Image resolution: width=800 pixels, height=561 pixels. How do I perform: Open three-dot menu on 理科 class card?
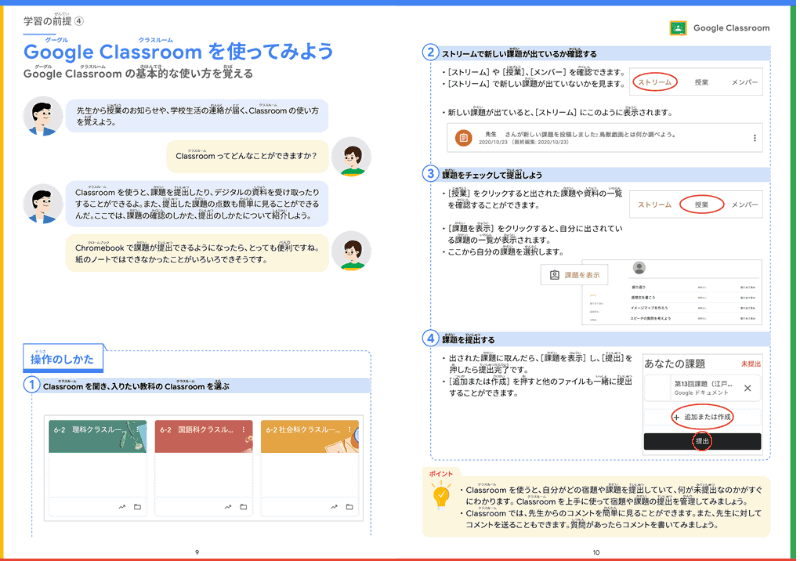click(x=138, y=429)
